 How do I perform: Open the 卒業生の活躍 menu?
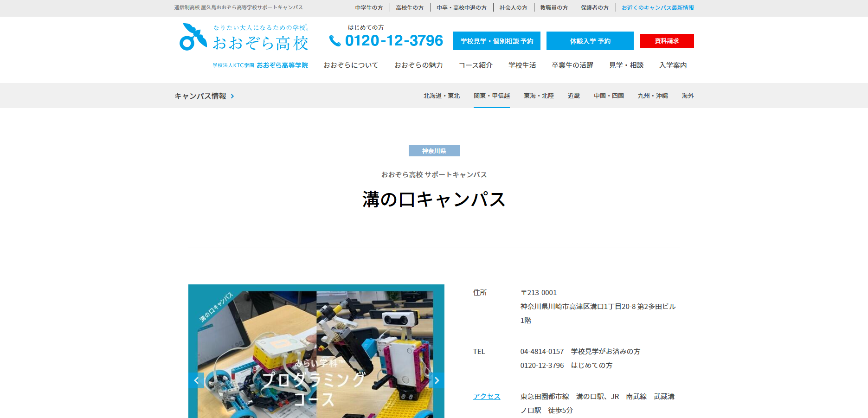572,65
